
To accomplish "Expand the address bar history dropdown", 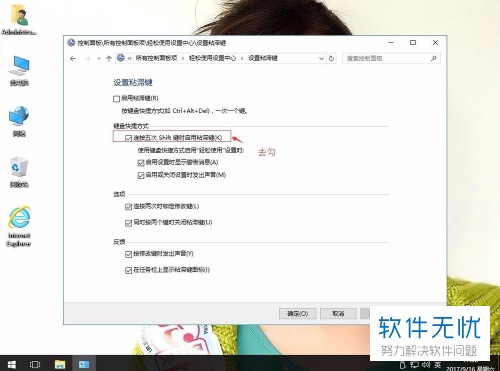I will [x=321, y=58].
